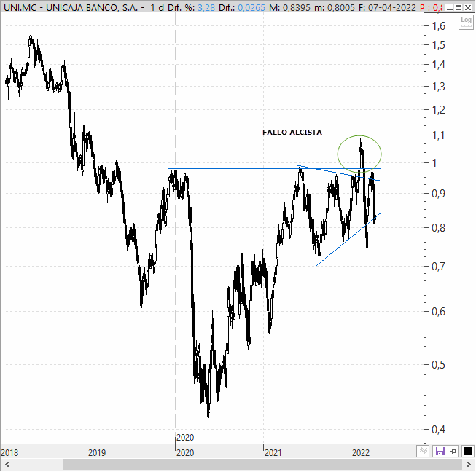
Task: Open the black color swatch
Action: point(467,451)
